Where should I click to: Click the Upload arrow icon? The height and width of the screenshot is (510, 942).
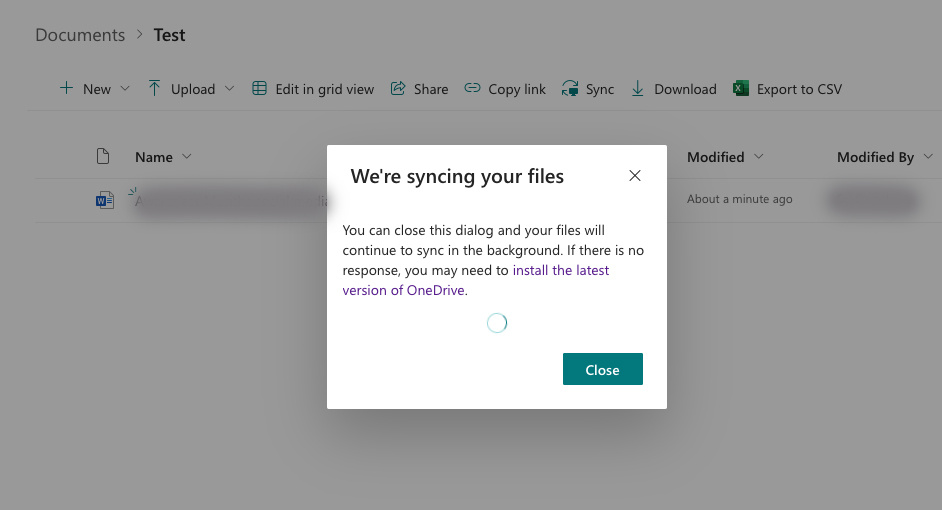click(154, 88)
